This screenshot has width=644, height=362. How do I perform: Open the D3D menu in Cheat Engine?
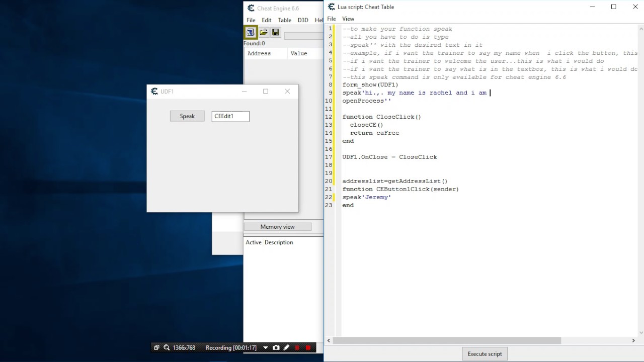(x=303, y=20)
